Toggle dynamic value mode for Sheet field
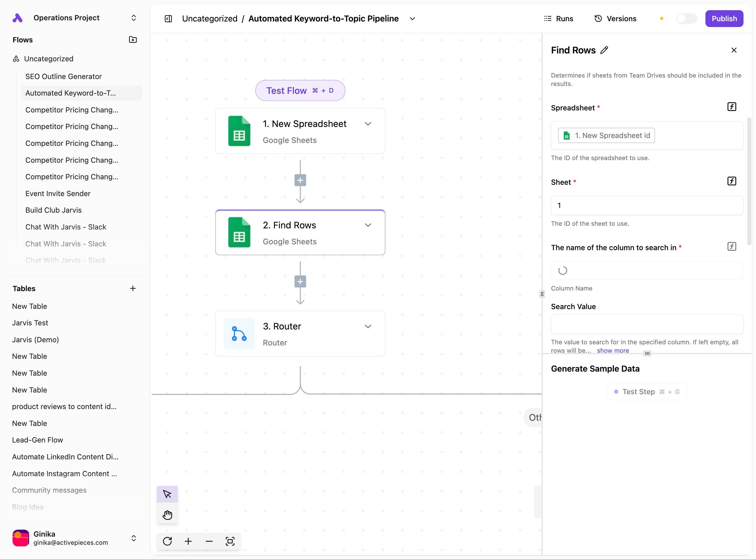The height and width of the screenshot is (559, 756). click(731, 181)
